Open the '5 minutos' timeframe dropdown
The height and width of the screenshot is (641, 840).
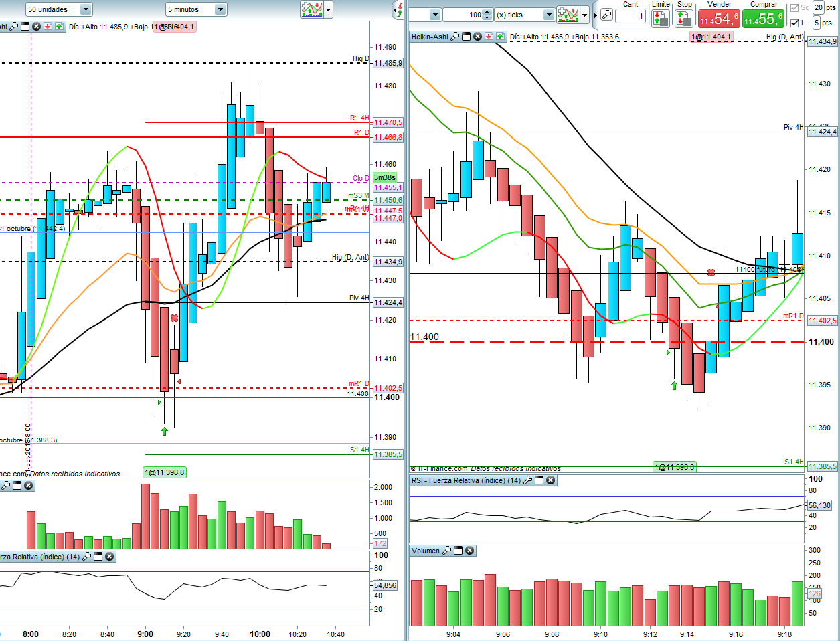click(x=196, y=9)
